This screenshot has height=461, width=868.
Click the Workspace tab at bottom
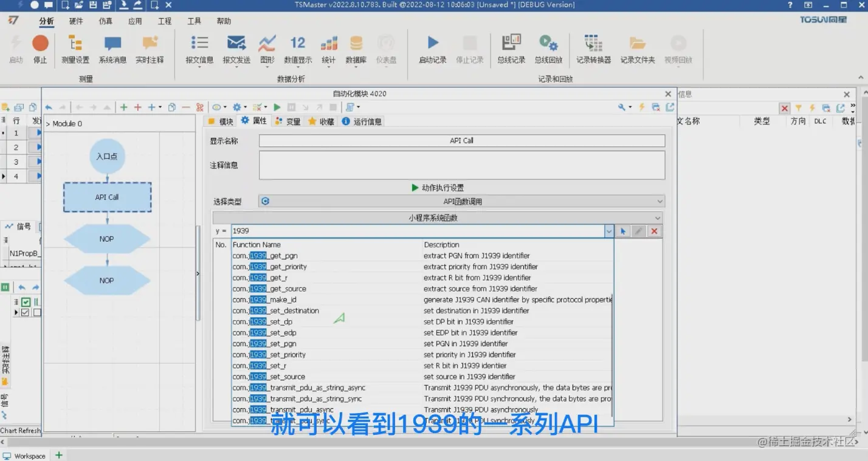coord(24,456)
